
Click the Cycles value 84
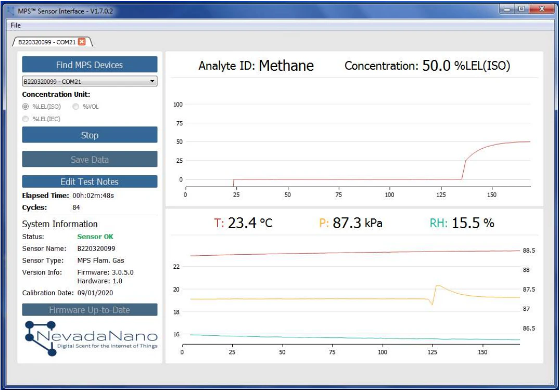[76, 207]
